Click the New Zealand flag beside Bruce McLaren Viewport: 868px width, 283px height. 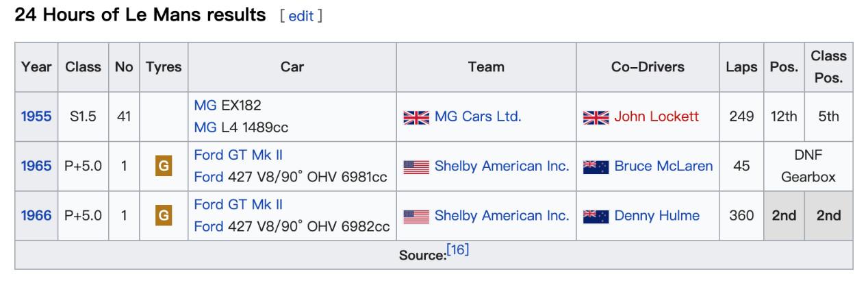tap(596, 167)
